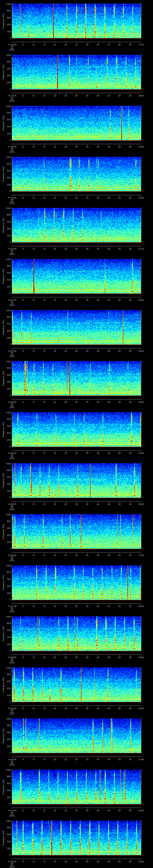Click the '14:20:00' time label
This screenshot has height=868, width=153.
coord(12,249)
